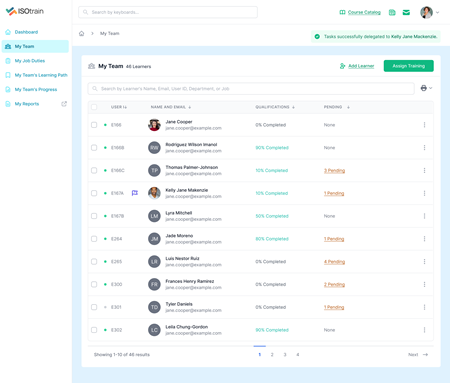
Task: Click the external link icon beside My Reports
Action: [x=64, y=104]
